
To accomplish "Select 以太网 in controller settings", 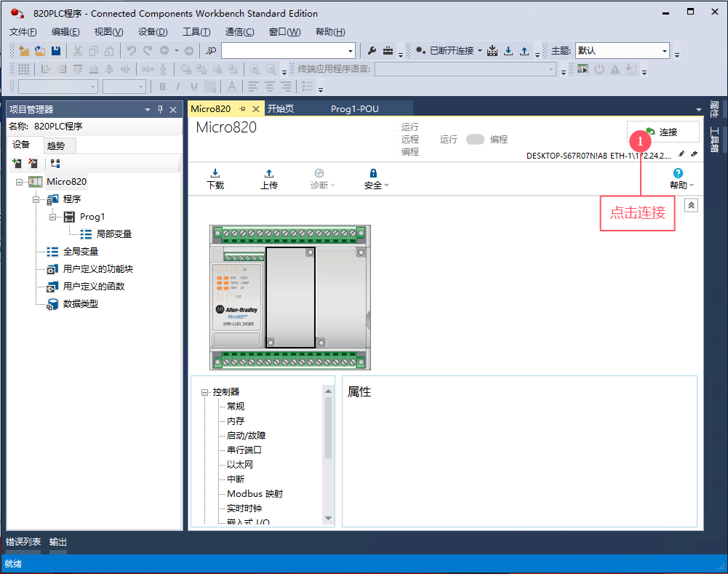I will pos(239,464).
